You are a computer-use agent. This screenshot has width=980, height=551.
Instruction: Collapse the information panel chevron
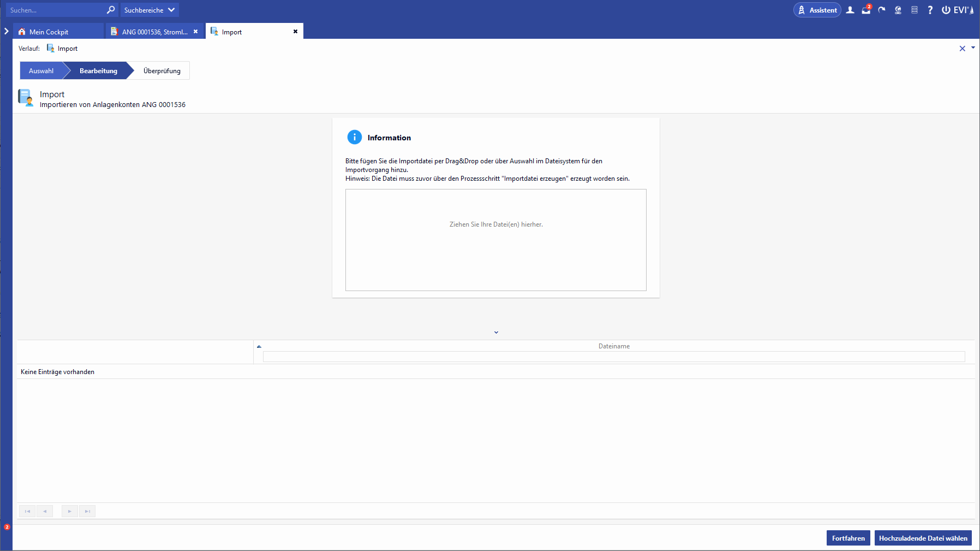(x=496, y=332)
